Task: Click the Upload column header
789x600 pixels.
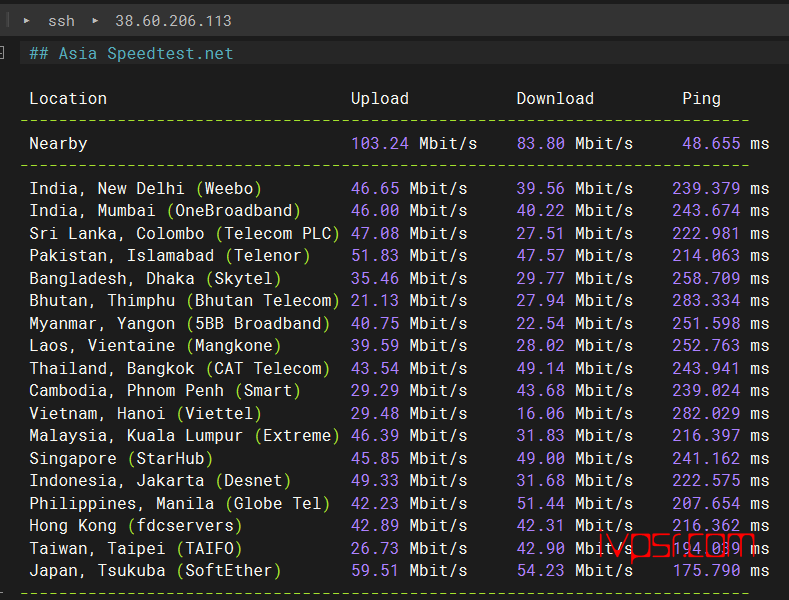Action: (x=379, y=98)
